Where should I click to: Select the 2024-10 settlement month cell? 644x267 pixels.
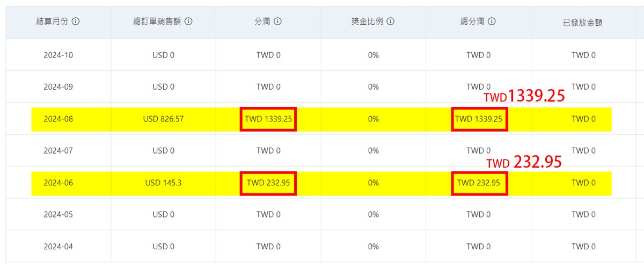point(58,55)
